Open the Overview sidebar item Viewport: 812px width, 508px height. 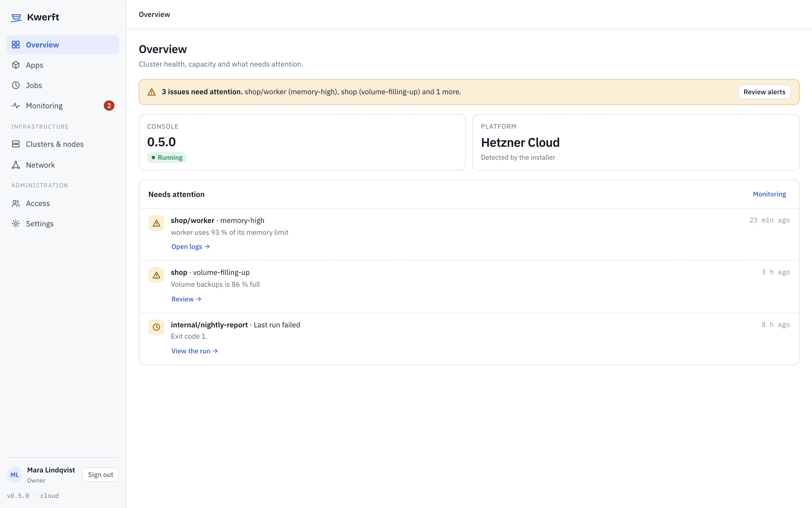(63, 45)
